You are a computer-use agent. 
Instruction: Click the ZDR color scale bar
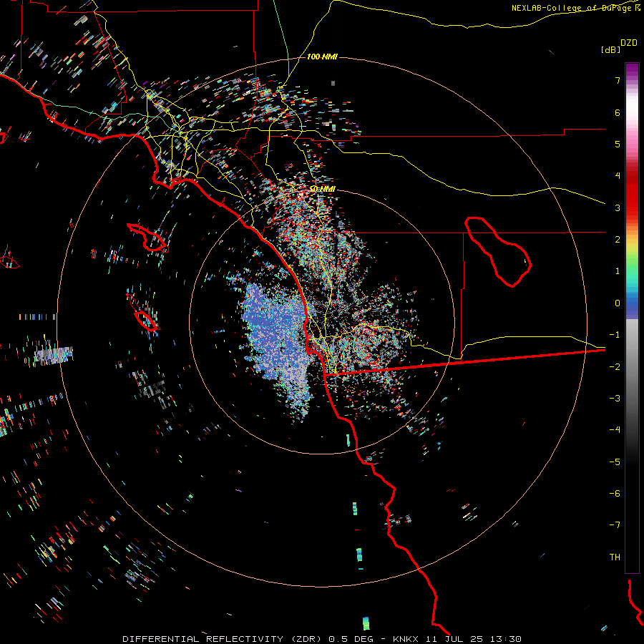[632, 318]
